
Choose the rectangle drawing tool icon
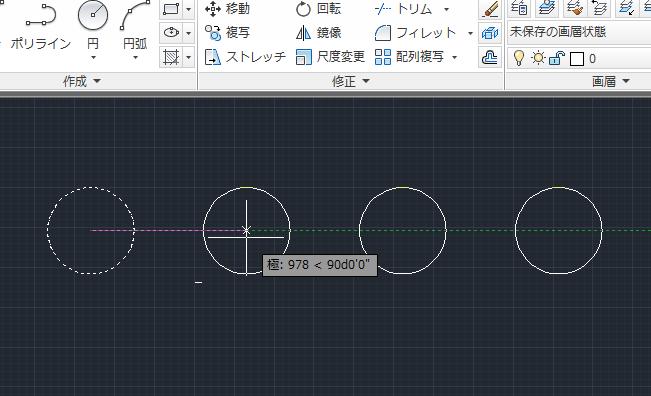[171, 9]
